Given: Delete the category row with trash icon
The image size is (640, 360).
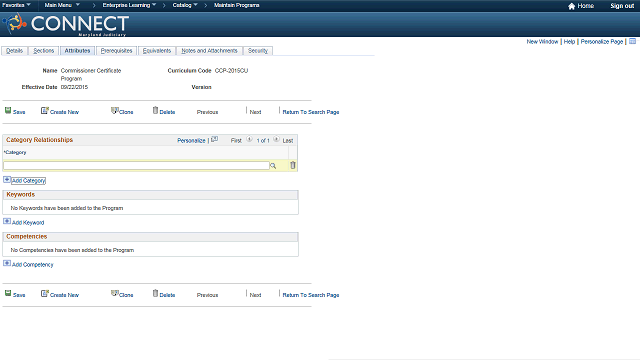Looking at the screenshot, I should 293,165.
